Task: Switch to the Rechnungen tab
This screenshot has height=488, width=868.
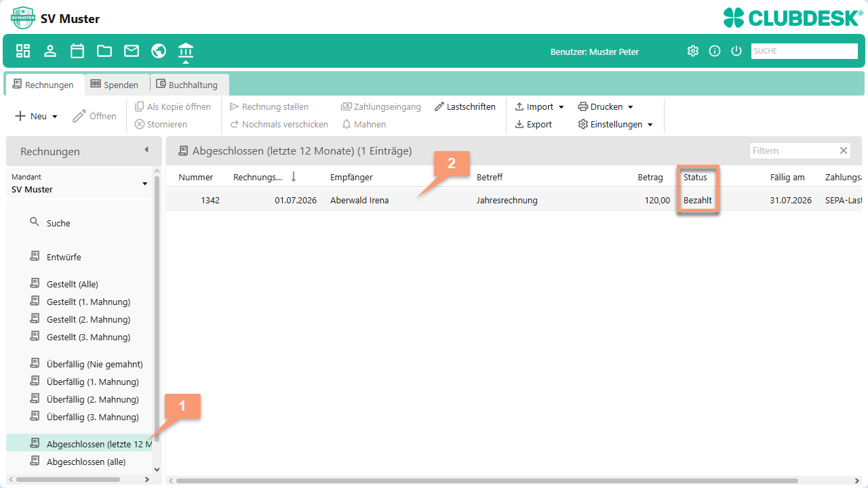Action: (x=43, y=85)
